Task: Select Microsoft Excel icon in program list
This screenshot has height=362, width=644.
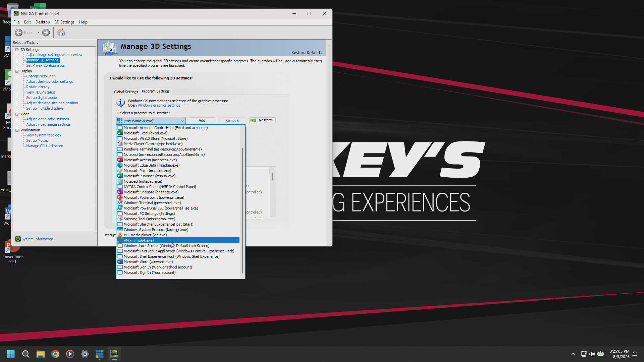Action: coord(120,133)
